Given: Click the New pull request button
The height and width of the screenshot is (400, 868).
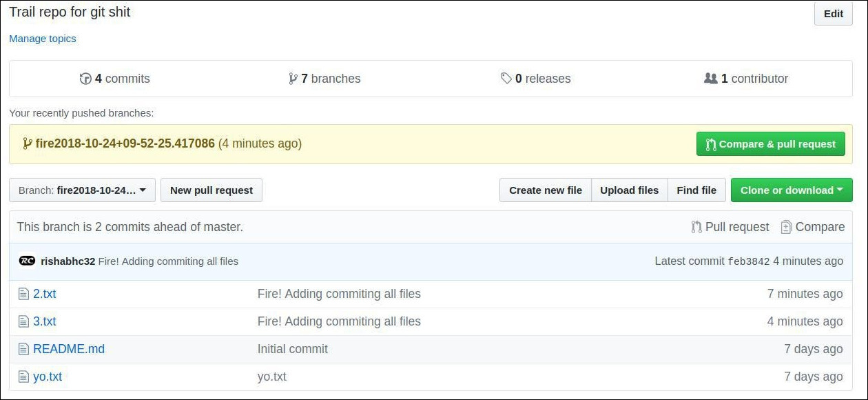Looking at the screenshot, I should (211, 190).
